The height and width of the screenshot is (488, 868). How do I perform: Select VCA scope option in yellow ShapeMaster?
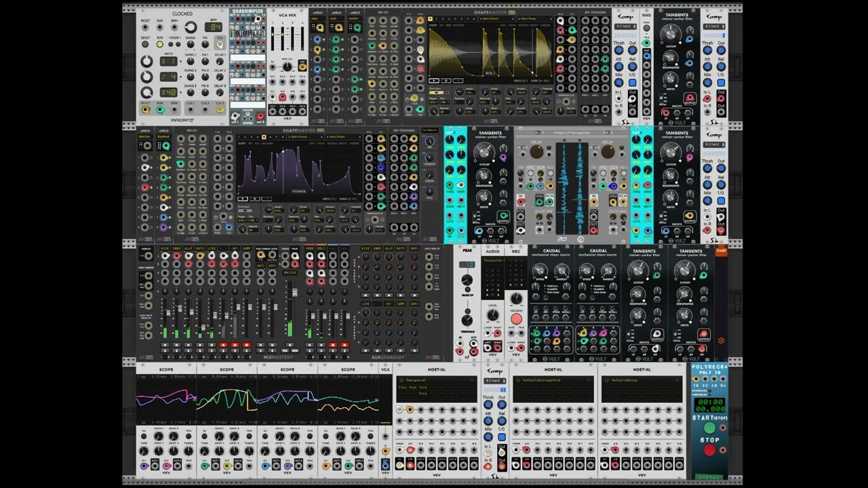pos(448,25)
